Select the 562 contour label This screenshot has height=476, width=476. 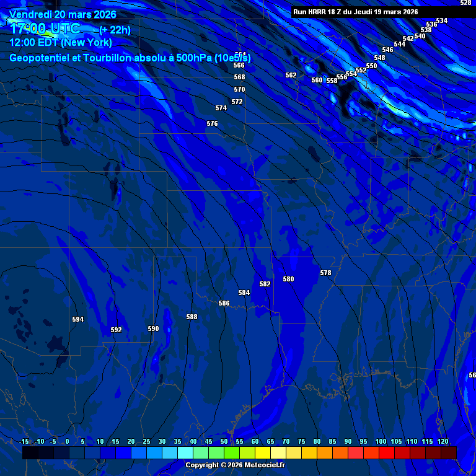(x=291, y=76)
